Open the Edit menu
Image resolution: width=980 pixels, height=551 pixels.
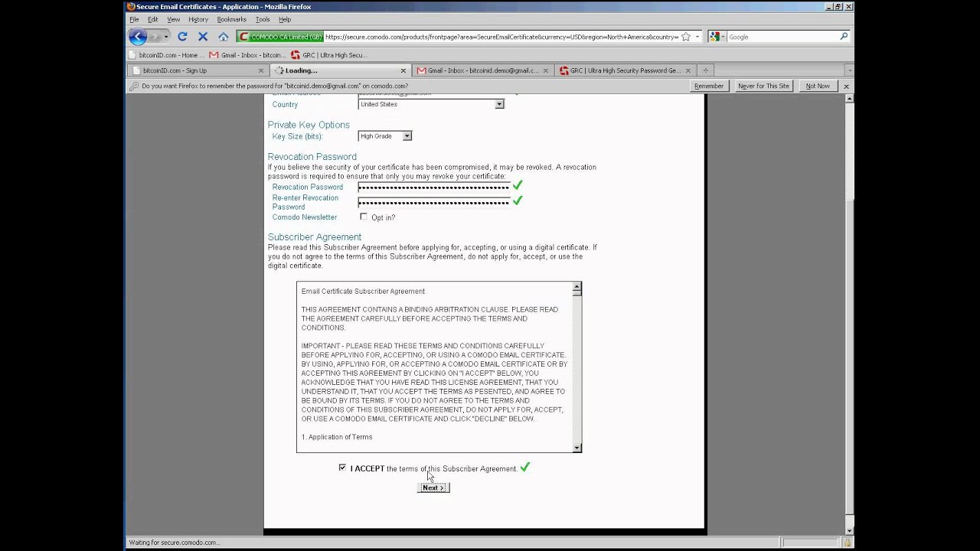coord(153,19)
